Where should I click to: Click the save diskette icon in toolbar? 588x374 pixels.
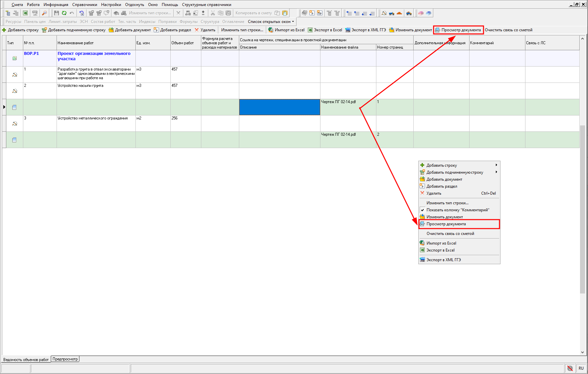pyautogui.click(x=56, y=13)
